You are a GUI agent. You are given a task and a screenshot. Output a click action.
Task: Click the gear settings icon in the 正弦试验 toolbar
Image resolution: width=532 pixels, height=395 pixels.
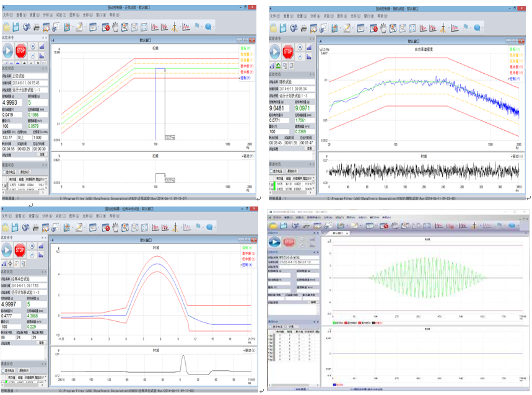[x=27, y=27]
